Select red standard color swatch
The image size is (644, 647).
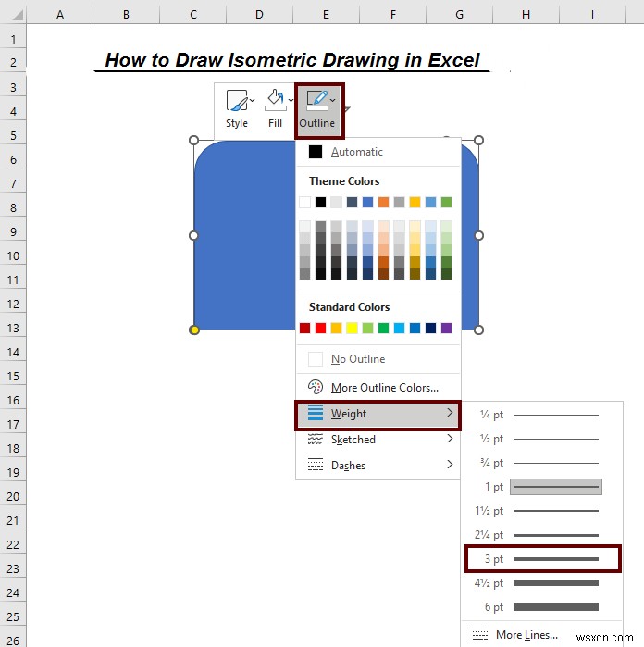pyautogui.click(x=320, y=328)
